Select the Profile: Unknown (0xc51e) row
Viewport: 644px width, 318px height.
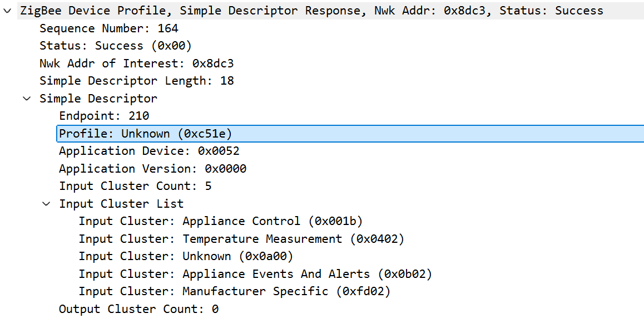pos(350,134)
